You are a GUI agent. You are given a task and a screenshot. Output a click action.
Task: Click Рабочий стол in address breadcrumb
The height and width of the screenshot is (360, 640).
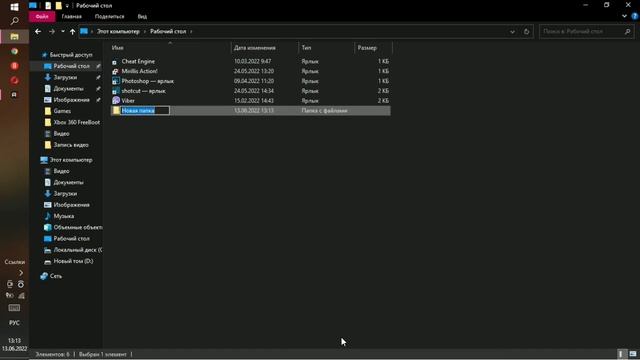tap(168, 31)
